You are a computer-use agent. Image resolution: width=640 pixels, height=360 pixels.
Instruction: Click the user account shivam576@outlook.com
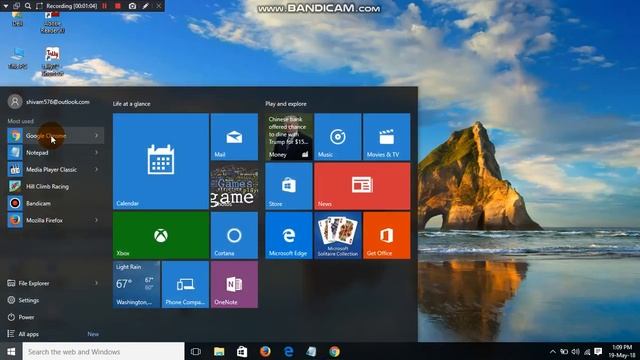pos(49,102)
